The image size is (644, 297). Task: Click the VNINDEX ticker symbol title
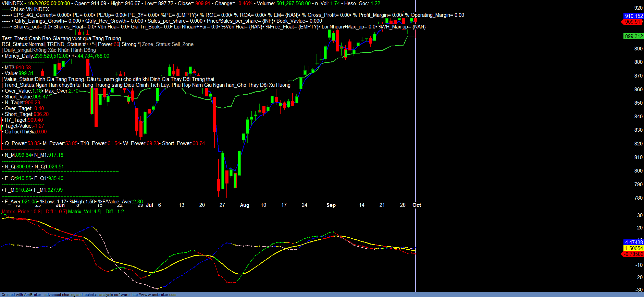[x=12, y=3]
